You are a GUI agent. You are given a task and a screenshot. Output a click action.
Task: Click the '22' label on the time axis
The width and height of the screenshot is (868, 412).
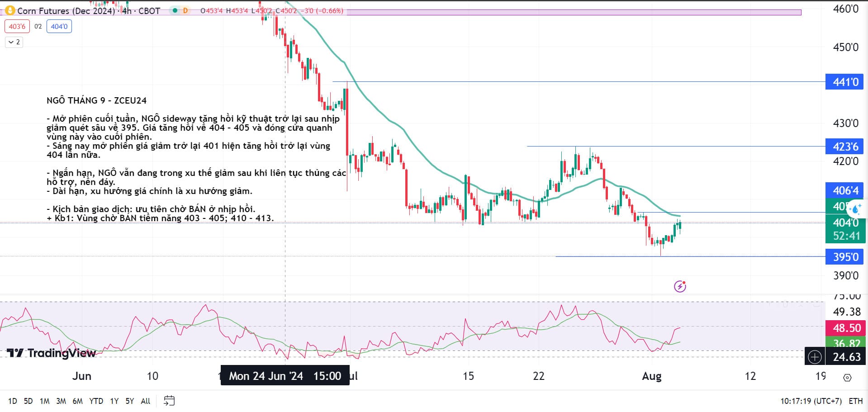539,376
